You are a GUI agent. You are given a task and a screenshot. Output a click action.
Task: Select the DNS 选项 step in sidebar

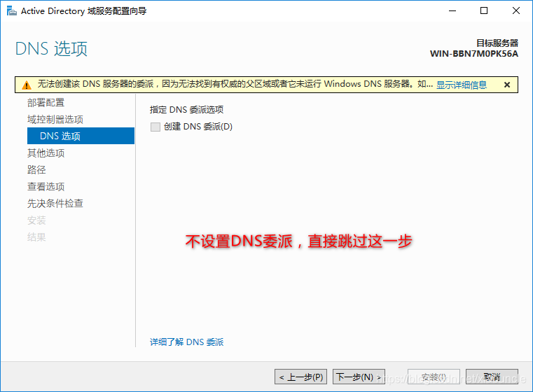tap(81, 136)
